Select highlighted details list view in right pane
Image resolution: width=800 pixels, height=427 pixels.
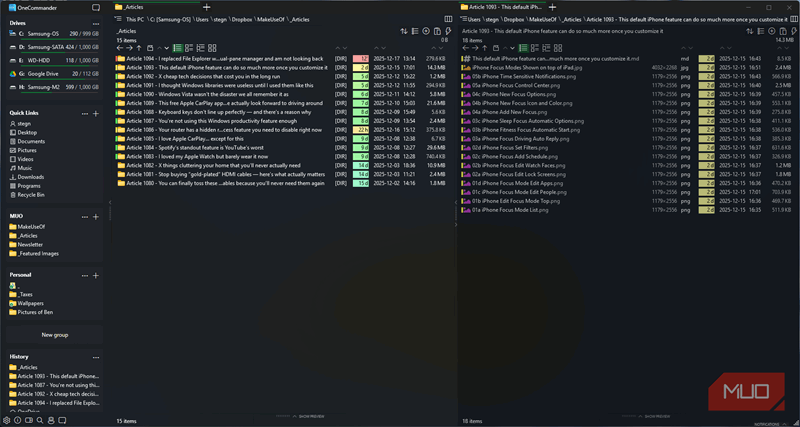(x=523, y=48)
